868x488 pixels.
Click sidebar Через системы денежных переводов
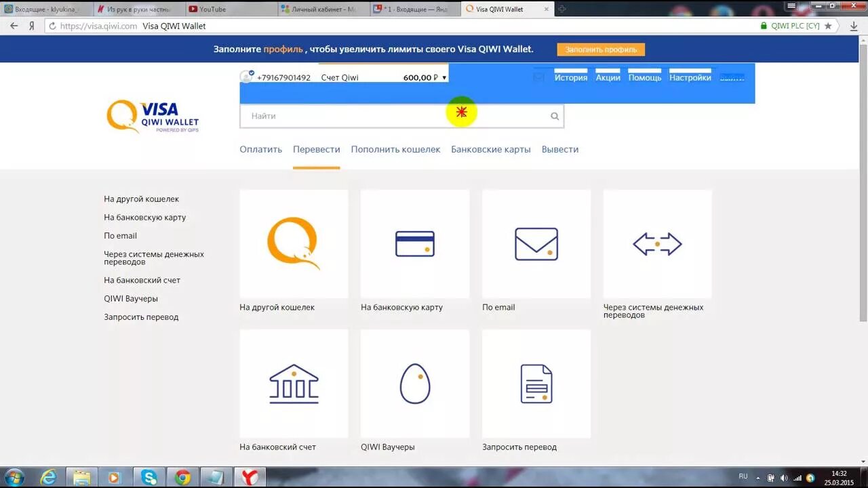coord(154,258)
